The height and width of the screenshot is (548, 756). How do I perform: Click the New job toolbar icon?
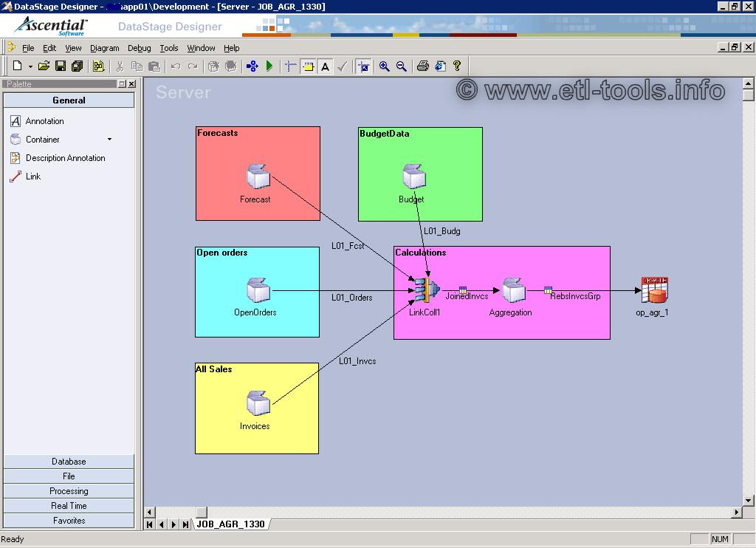pyautogui.click(x=18, y=66)
